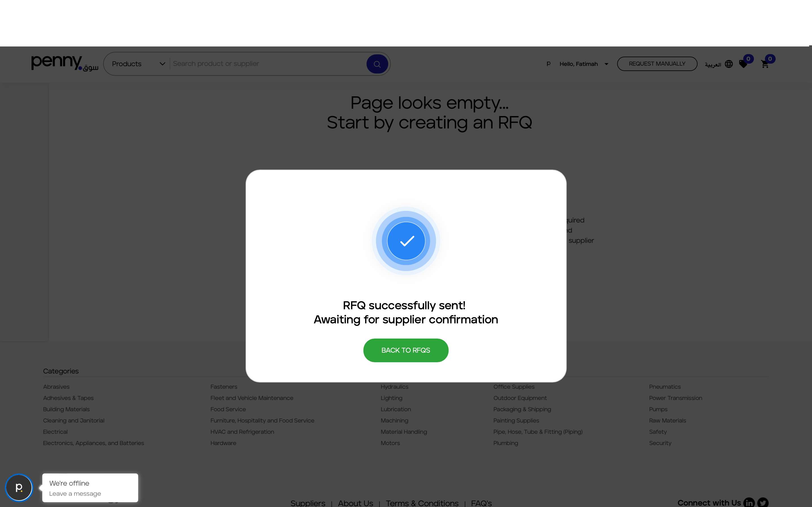Open the Office Supplies category link
812x507 pixels.
[514, 387]
